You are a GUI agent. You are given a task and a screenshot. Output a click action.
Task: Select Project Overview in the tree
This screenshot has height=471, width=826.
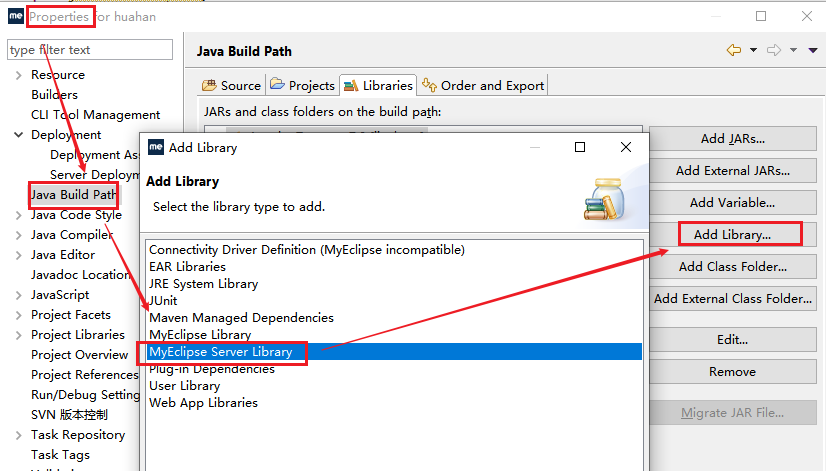click(80, 355)
